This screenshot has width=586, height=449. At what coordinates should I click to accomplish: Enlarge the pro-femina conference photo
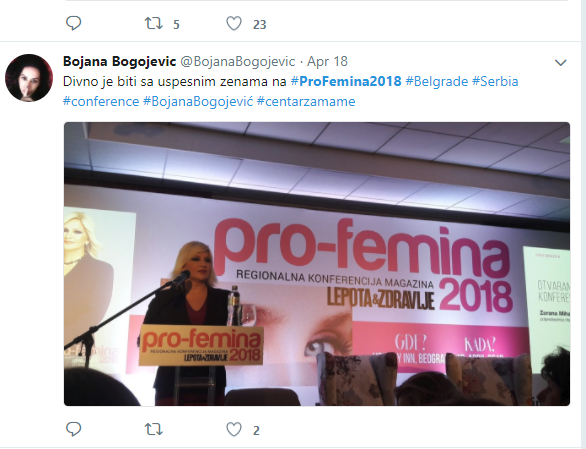[x=317, y=264]
